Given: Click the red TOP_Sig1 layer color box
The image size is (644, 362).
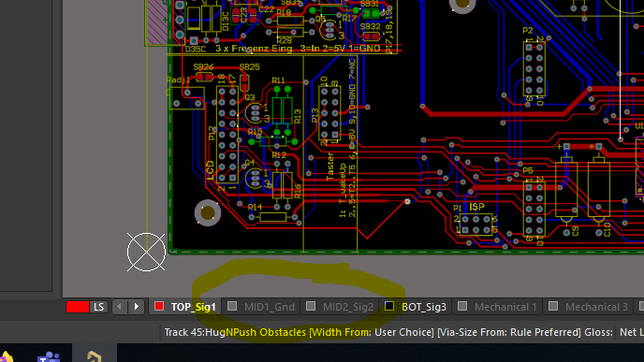Looking at the screenshot, I should point(159,306).
